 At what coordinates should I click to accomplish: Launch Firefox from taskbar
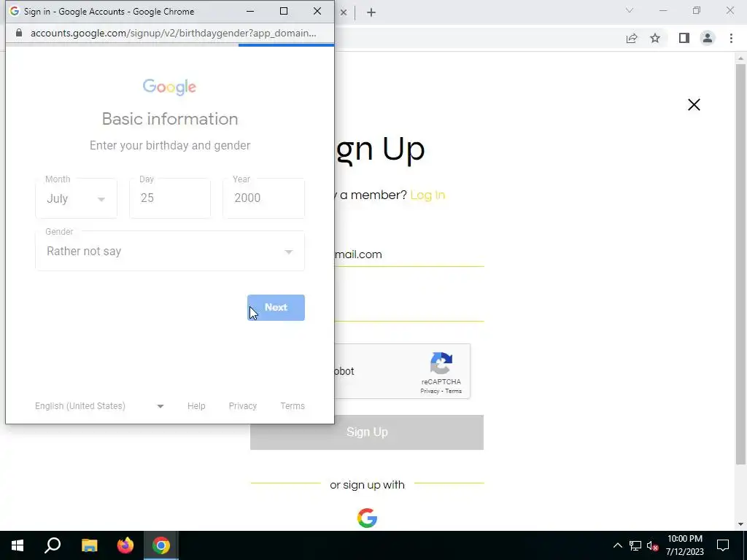(125, 545)
